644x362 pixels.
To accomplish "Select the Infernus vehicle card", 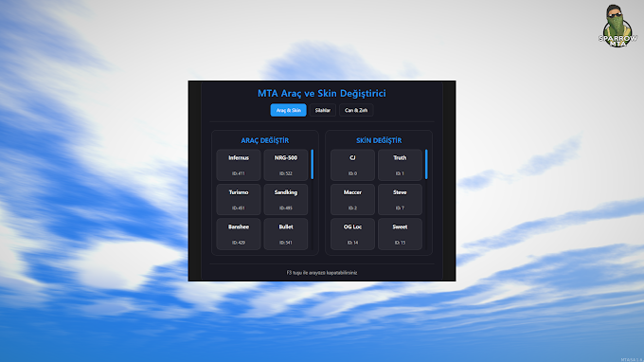I will tap(239, 165).
